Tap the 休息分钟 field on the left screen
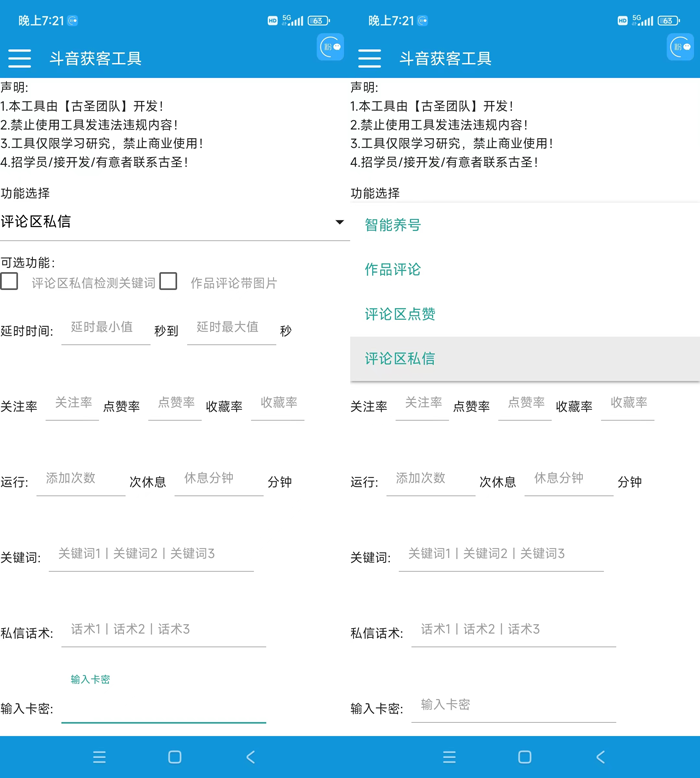Viewport: 700px width, 778px height. (217, 479)
